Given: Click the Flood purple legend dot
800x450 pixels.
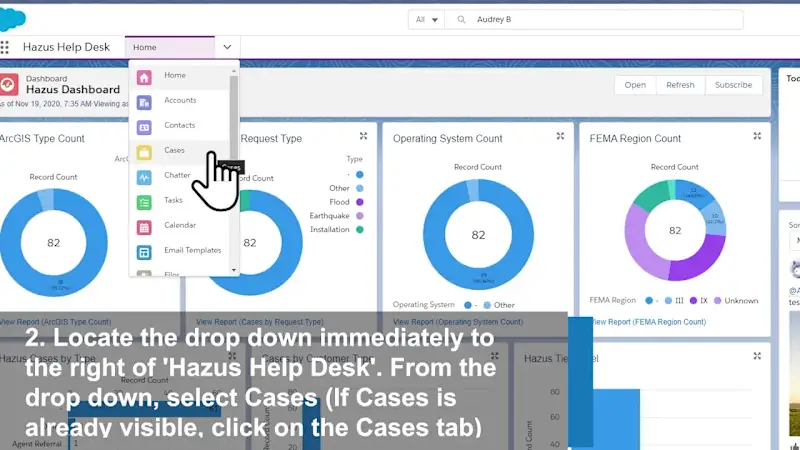Looking at the screenshot, I should pyautogui.click(x=360, y=202).
